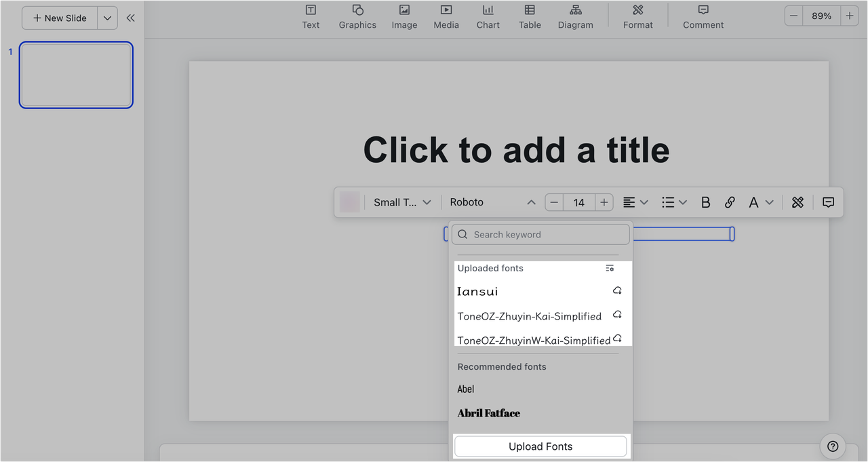Image resolution: width=868 pixels, height=462 pixels.
Task: Click the format icon in the floating toolbar
Action: [x=797, y=202]
